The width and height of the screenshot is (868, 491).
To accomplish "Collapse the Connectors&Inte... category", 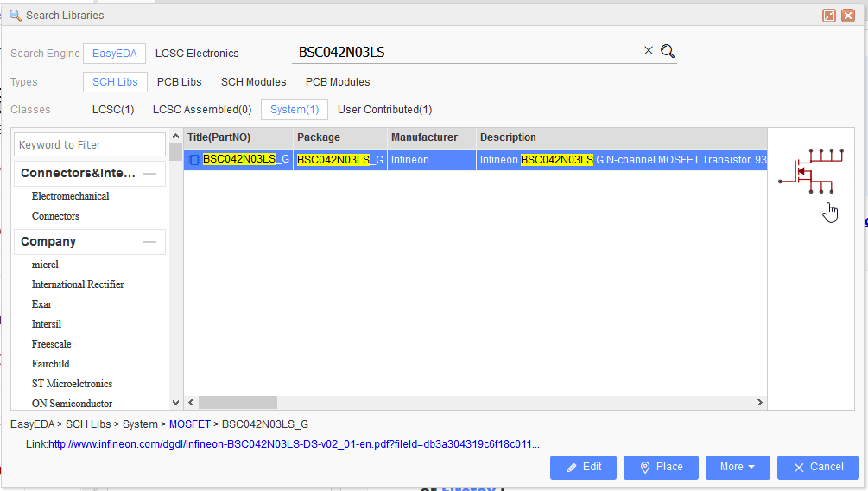I will 149,174.
